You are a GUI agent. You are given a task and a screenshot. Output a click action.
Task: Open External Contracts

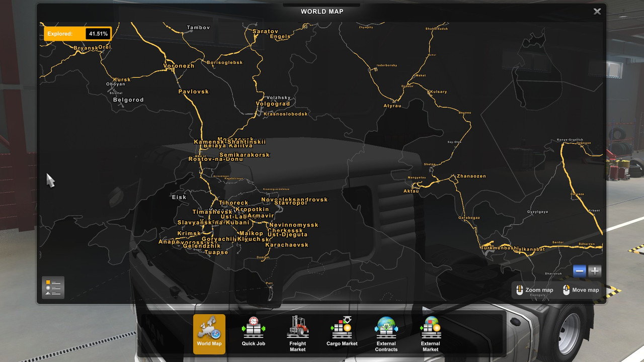(386, 334)
